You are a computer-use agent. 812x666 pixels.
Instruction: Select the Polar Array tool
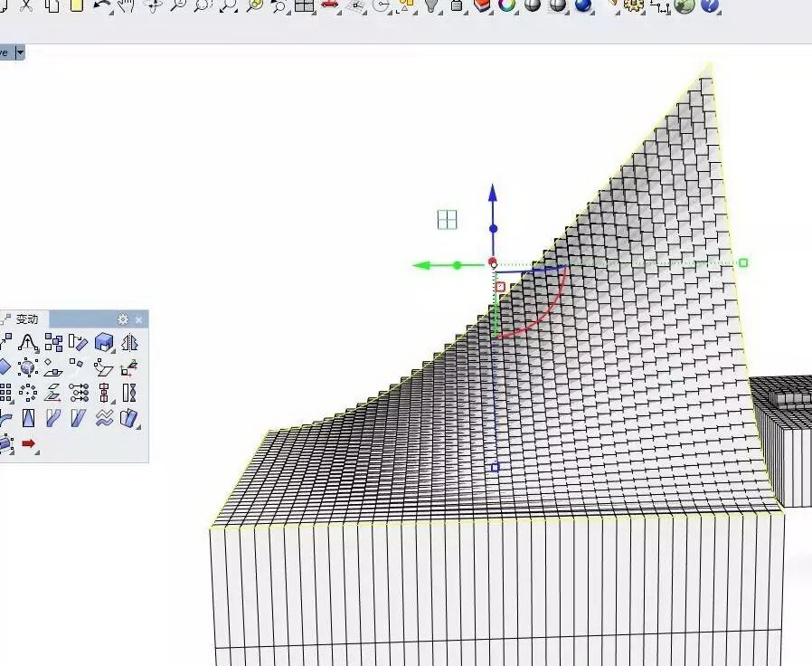tap(27, 393)
